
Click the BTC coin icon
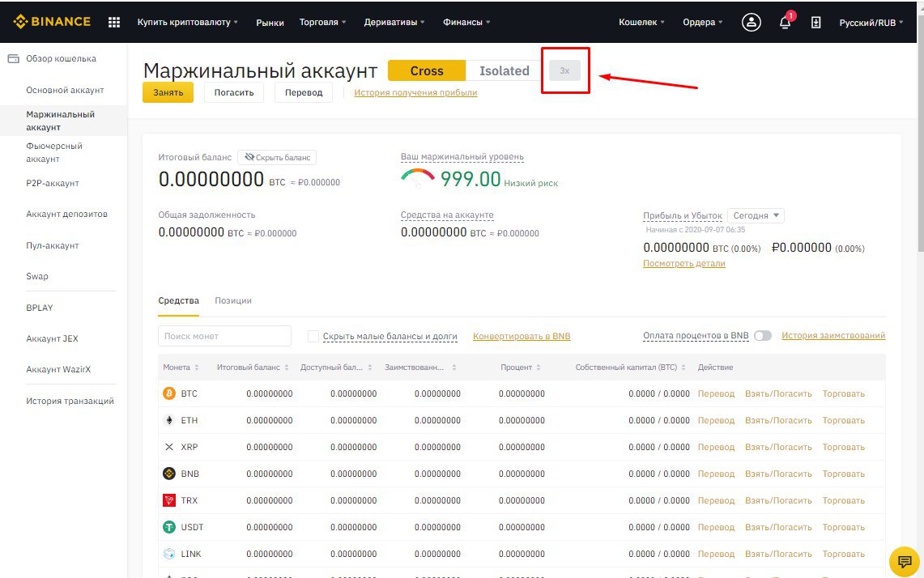pos(169,393)
